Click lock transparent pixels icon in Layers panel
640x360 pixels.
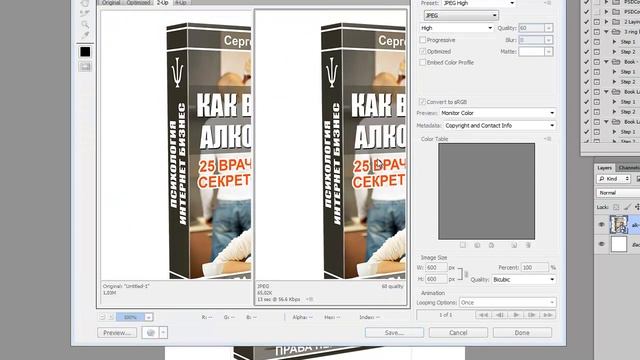(x=616, y=207)
